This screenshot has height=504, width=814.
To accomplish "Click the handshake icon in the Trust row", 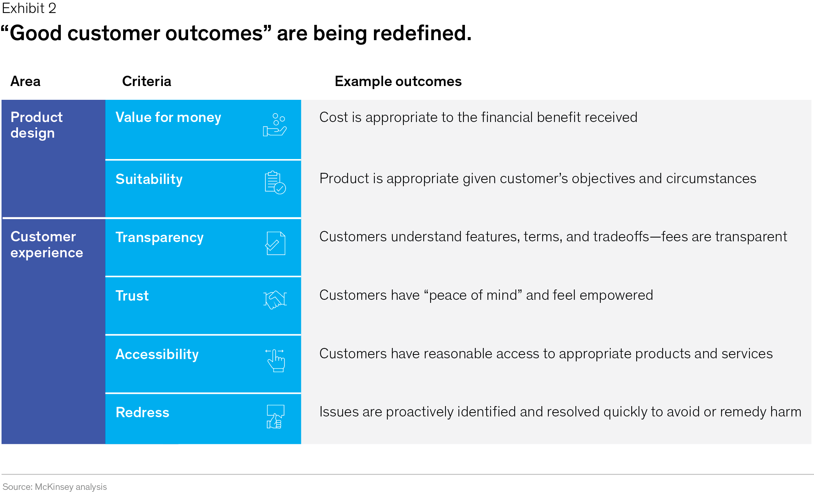I will tap(275, 299).
